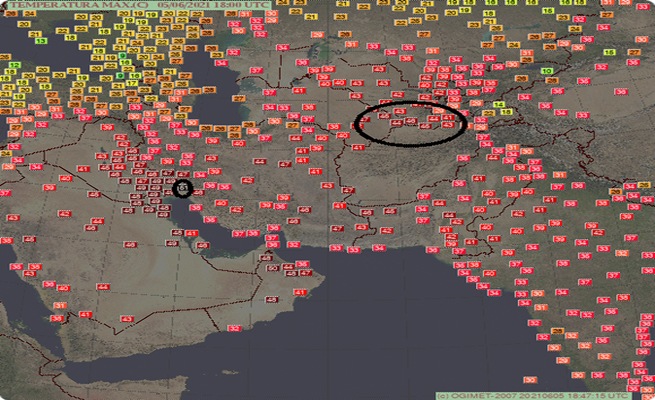Select the isolated 48 marker in eastern Oman
Viewport: 655px width, 400px height.
(272, 300)
